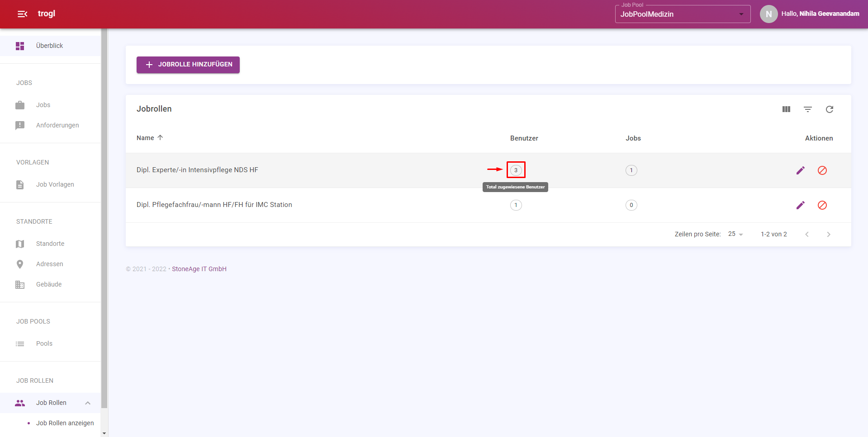868x437 pixels.
Task: Click the Benutzer column header
Action: (x=524, y=138)
